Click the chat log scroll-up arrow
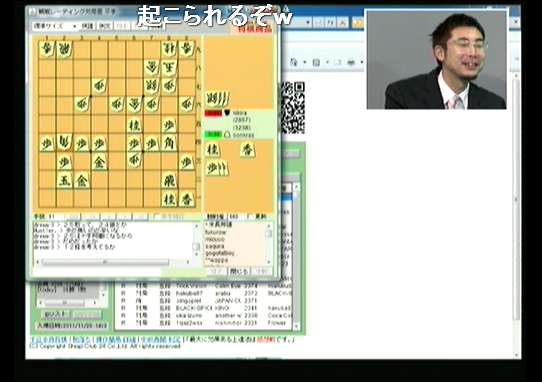Viewport: 542px width, 382px height. [196, 226]
